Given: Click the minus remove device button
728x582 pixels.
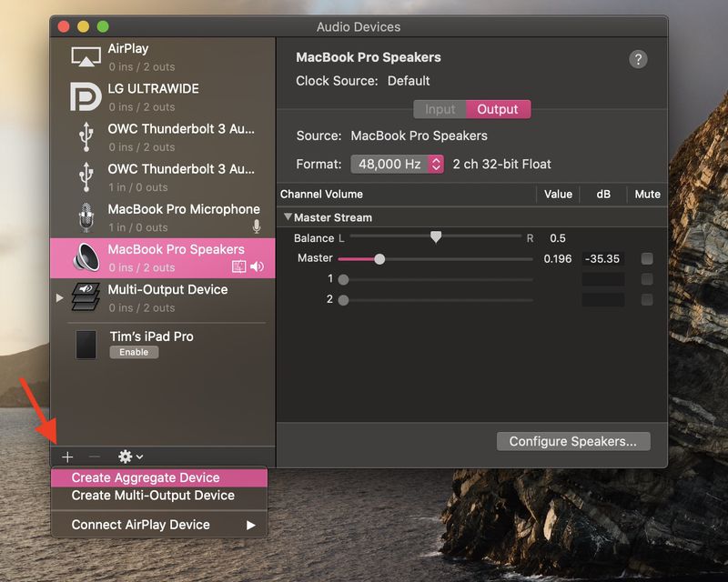Looking at the screenshot, I should pos(95,457).
